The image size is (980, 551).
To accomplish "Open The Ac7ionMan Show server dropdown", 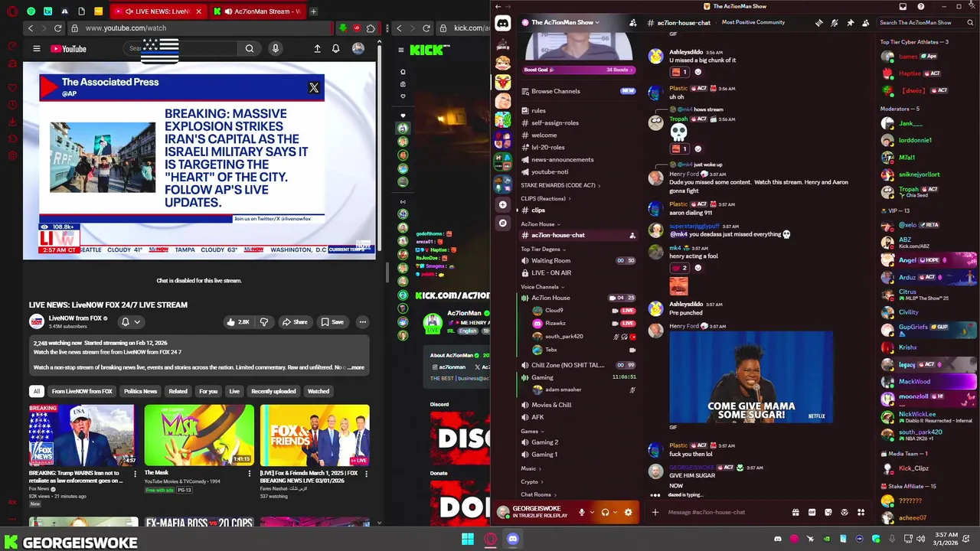I will click(565, 22).
